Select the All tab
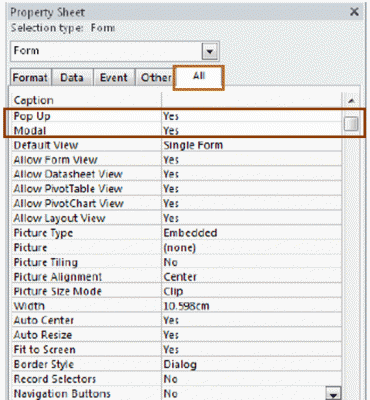370x400 pixels. point(199,78)
